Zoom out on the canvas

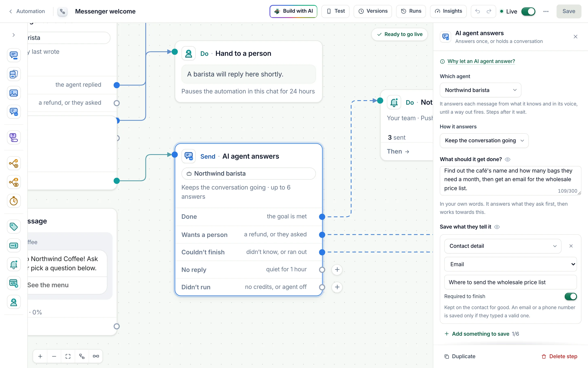click(x=54, y=356)
